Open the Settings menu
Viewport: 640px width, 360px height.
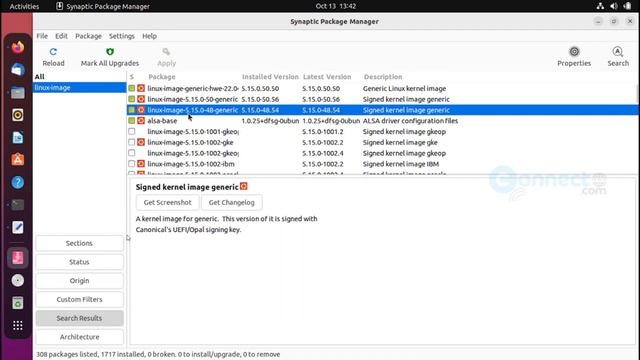tap(122, 36)
